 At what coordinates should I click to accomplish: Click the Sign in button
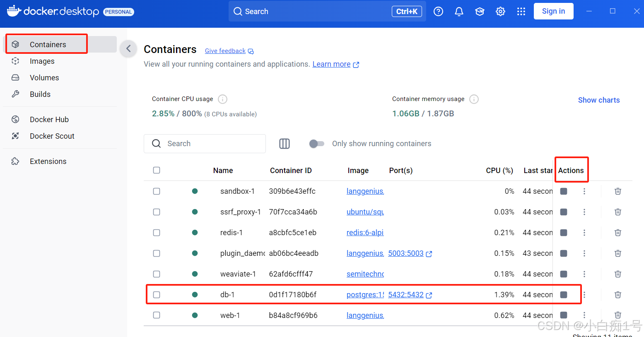(553, 11)
